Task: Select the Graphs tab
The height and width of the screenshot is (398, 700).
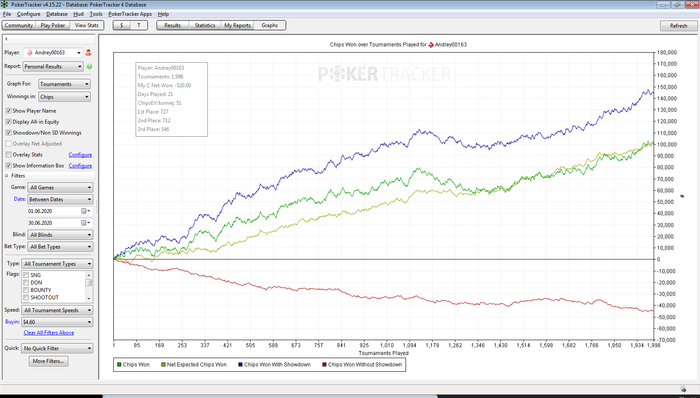Action: coord(270,25)
